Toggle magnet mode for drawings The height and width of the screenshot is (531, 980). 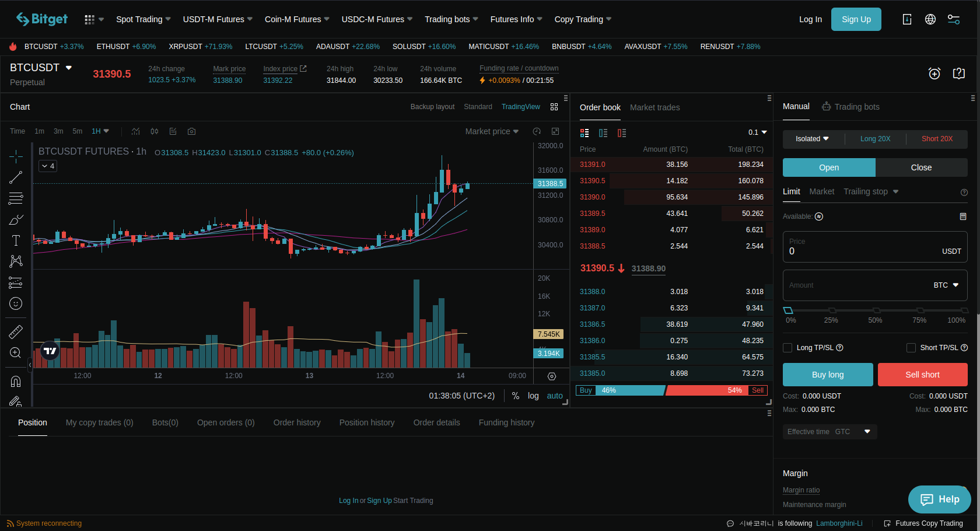tap(16, 382)
